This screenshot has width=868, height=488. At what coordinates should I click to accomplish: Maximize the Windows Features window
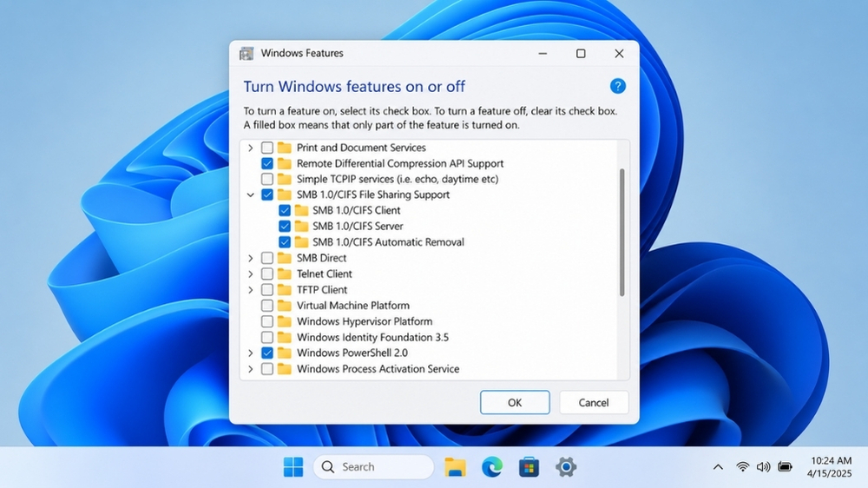[x=581, y=53]
